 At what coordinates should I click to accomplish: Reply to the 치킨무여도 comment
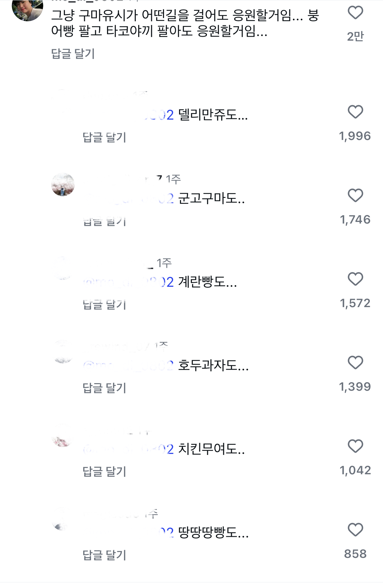pyautogui.click(x=104, y=472)
